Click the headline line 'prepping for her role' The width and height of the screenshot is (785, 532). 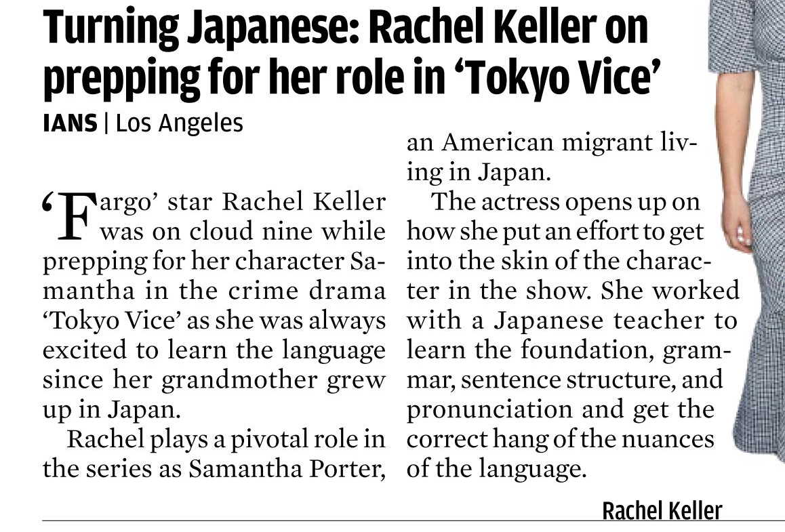244,79
